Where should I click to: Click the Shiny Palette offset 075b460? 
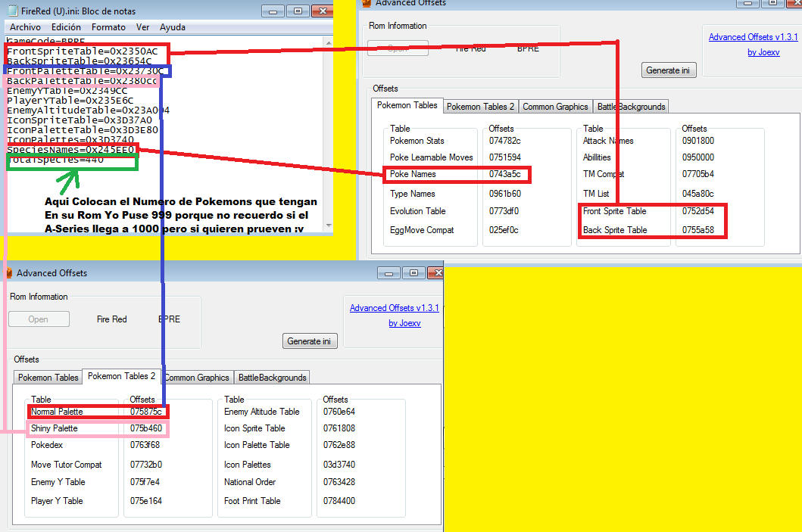pos(145,428)
